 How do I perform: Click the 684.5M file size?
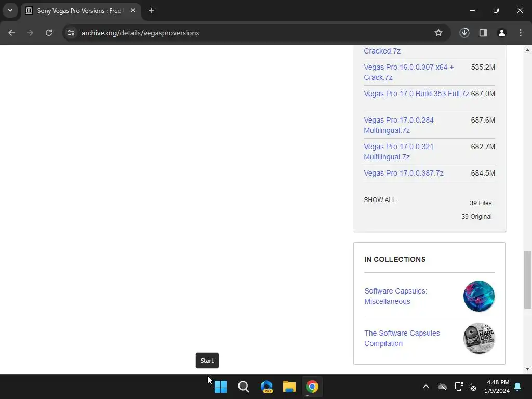point(483,173)
